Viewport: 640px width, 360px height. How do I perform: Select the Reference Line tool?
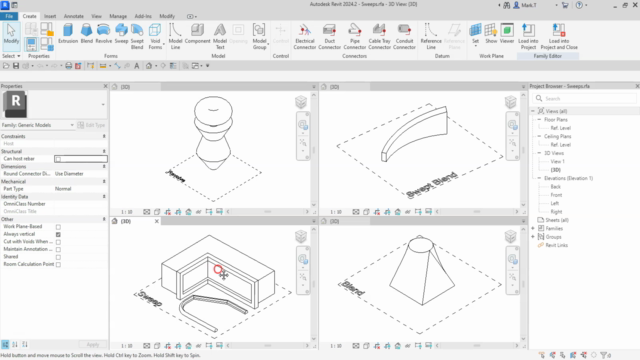(431, 36)
